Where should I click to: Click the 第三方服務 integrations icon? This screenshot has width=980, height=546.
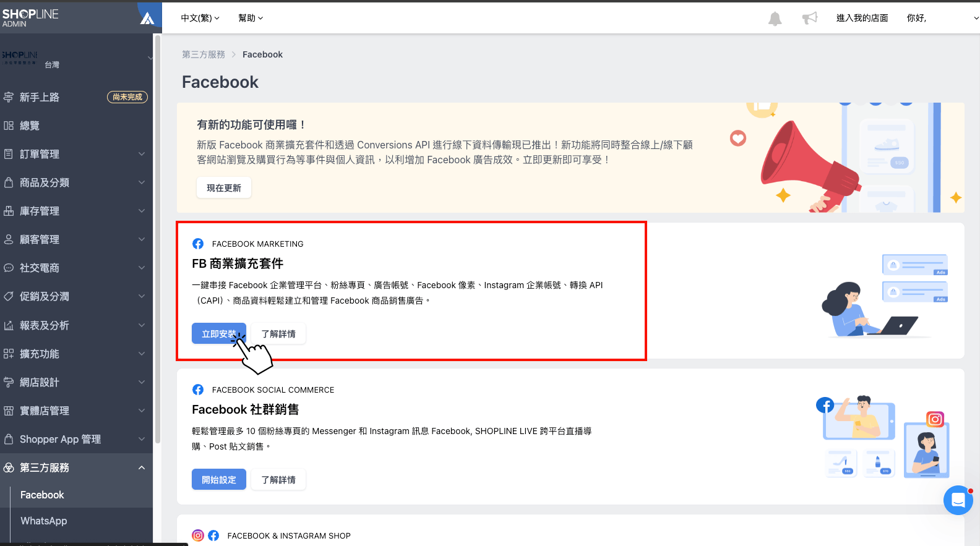click(x=9, y=467)
